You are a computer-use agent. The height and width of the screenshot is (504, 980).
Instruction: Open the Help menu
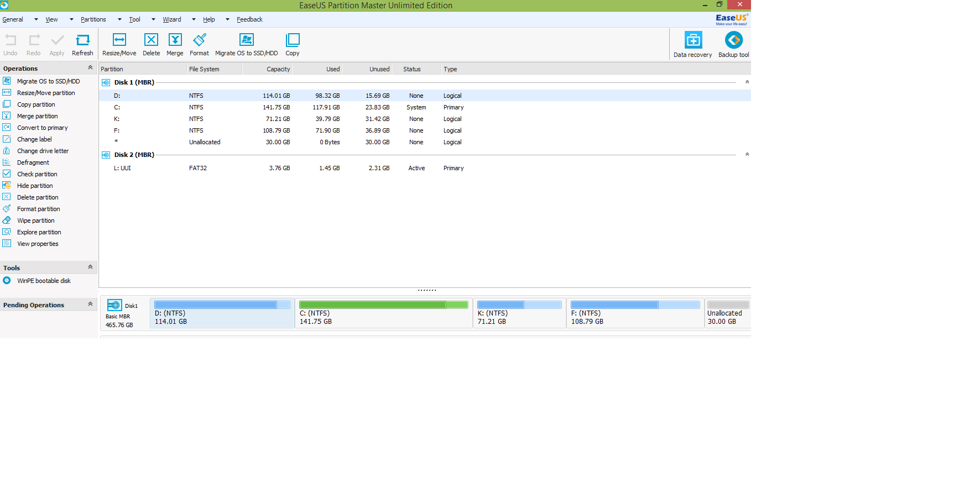[x=209, y=19]
